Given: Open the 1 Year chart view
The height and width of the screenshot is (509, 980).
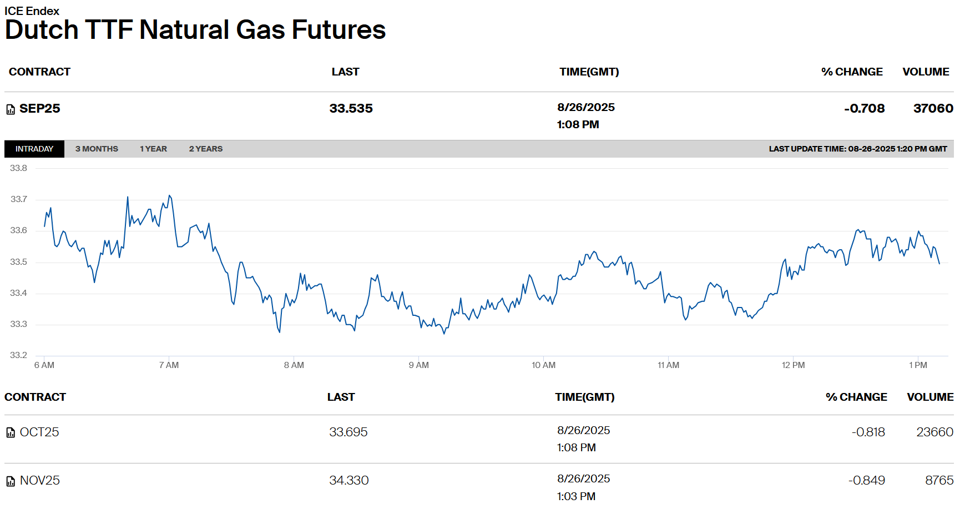Looking at the screenshot, I should (x=153, y=149).
